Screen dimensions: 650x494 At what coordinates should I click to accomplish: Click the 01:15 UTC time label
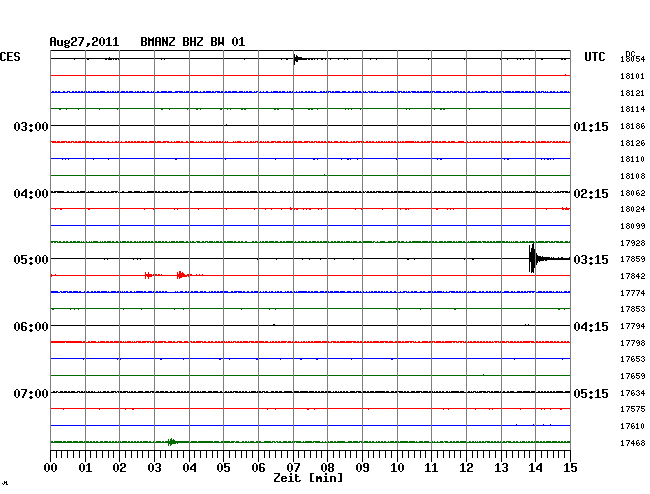tap(591, 127)
